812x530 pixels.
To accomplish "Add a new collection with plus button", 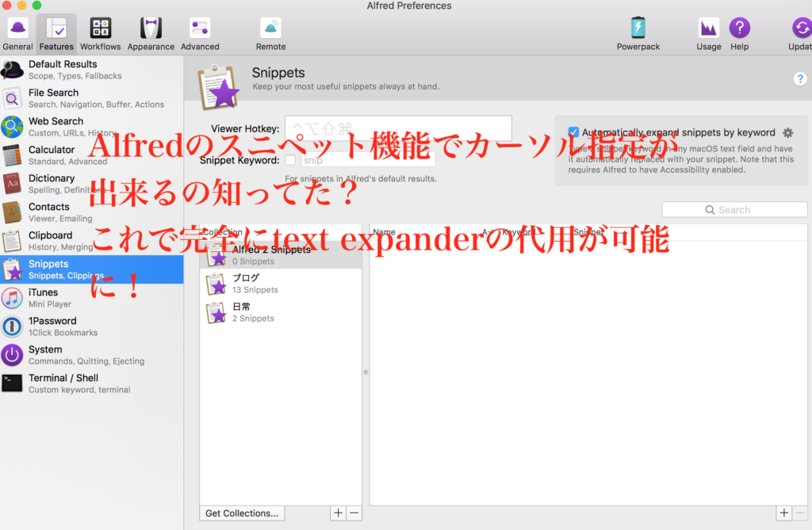I will pos(338,513).
